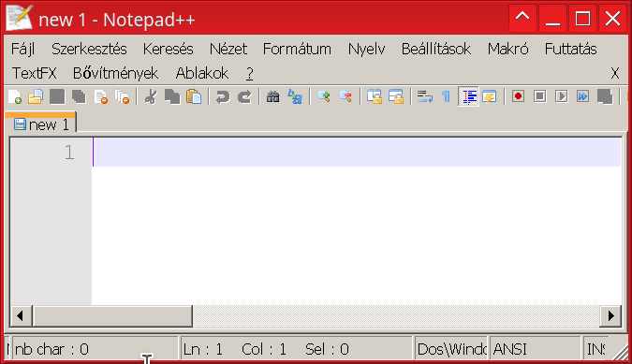Close document with menu bar X
This screenshot has width=632, height=364.
tap(614, 73)
